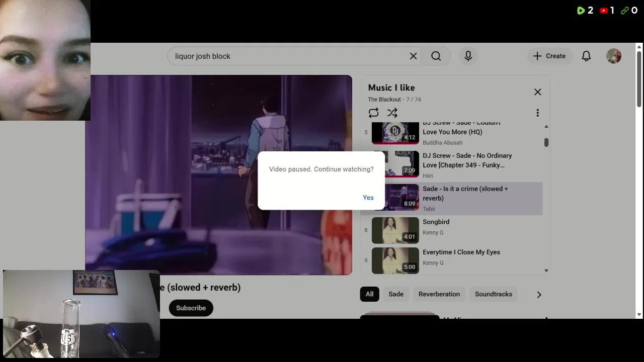Click the playlist scroll up arrow
Screen dimensions: 644x362
546,127
